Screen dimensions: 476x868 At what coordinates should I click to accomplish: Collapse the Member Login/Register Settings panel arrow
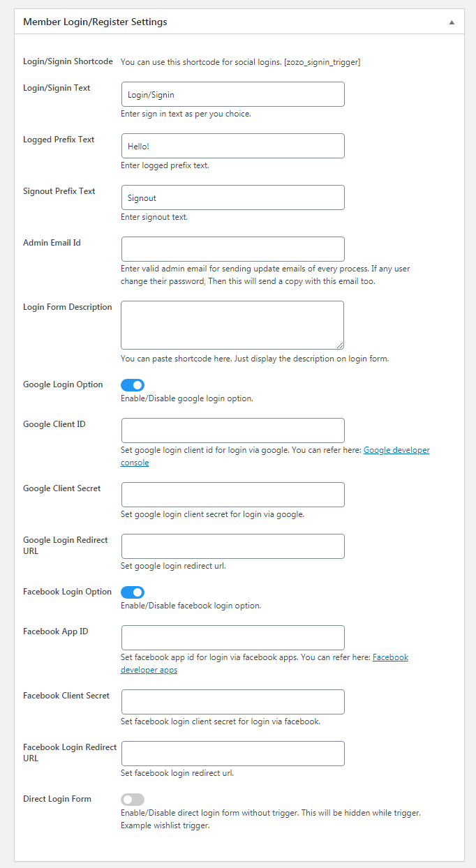point(452,22)
